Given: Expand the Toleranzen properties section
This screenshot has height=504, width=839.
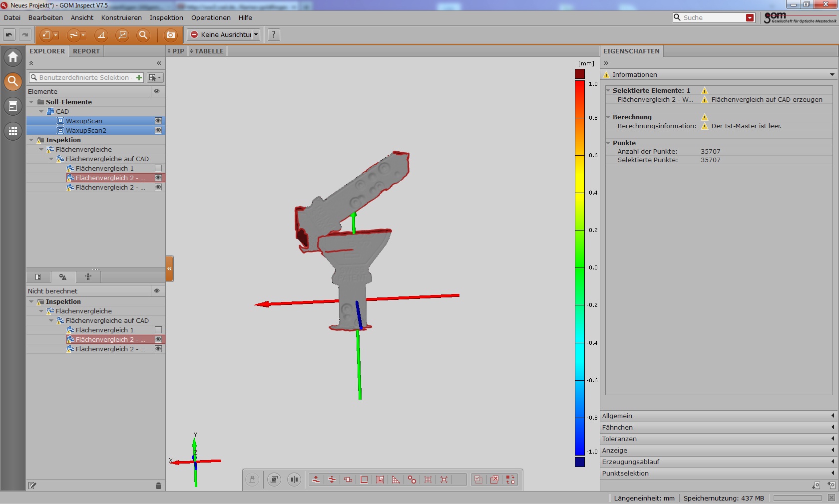Looking at the screenshot, I should click(719, 439).
